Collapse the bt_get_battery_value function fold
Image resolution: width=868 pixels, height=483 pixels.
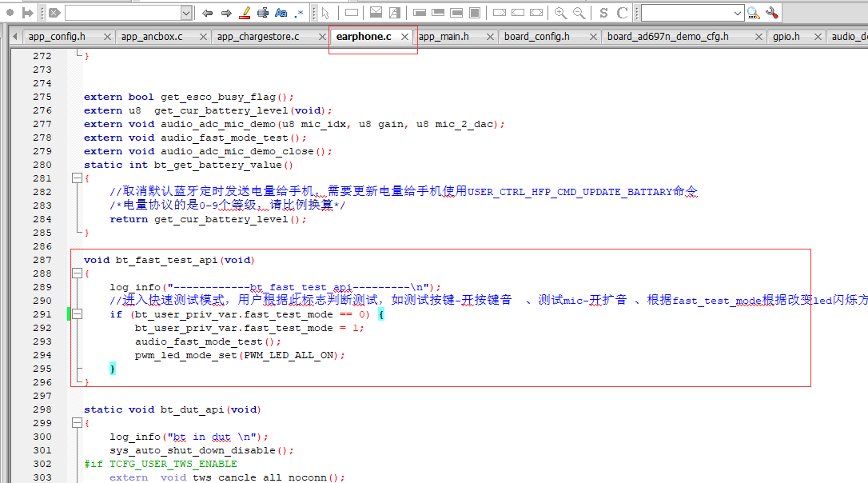coord(77,178)
